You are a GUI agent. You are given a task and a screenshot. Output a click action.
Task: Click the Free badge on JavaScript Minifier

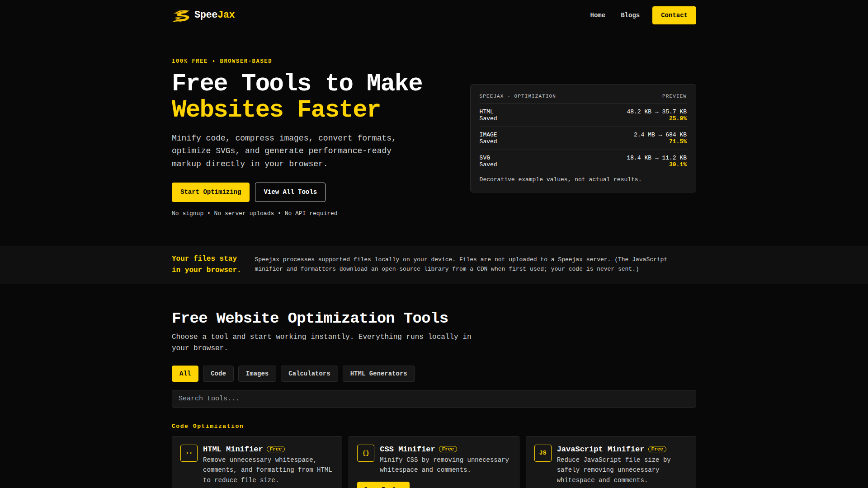coord(657,449)
